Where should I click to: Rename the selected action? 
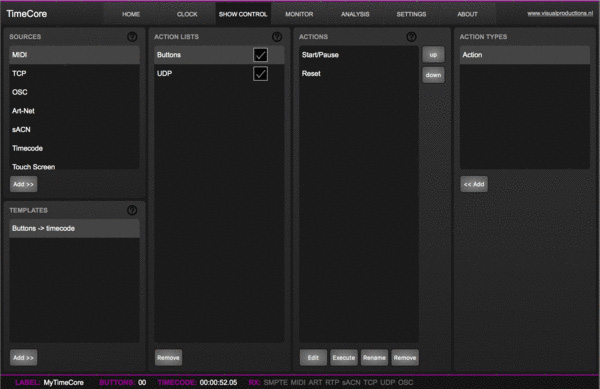[x=374, y=358]
